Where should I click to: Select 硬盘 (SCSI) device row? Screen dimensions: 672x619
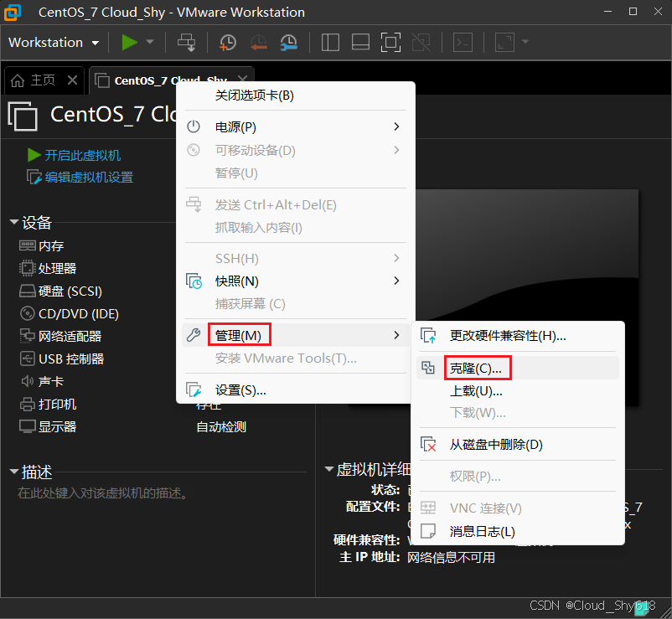pos(60,291)
